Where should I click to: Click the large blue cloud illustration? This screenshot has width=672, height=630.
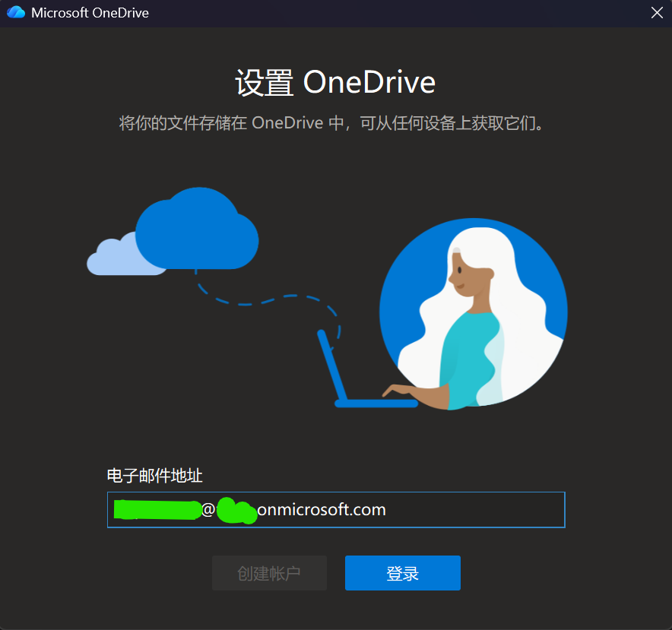click(197, 229)
